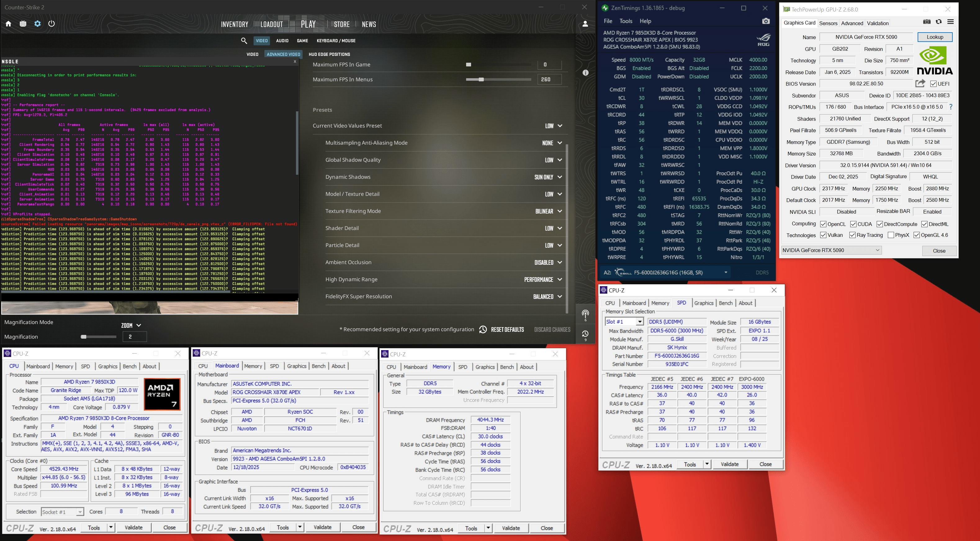Click the power quit icon in CS2
The width and height of the screenshot is (980, 541).
point(52,24)
